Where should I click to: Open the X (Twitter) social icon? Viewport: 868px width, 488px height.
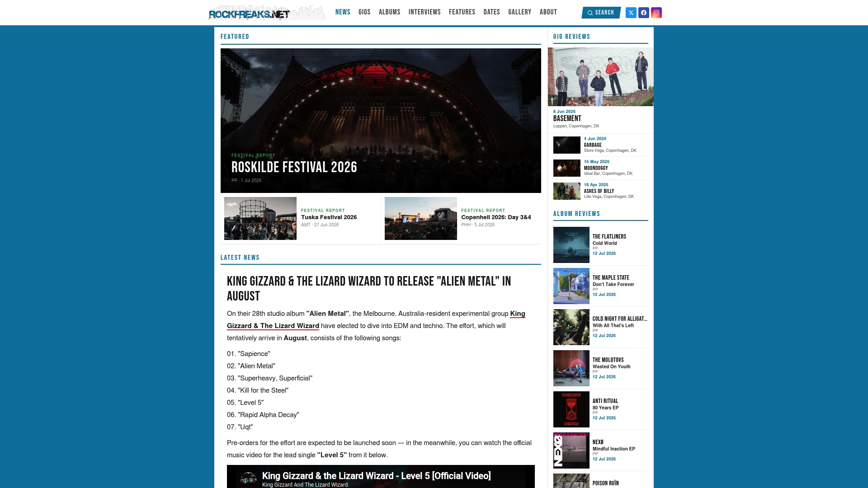tap(631, 13)
